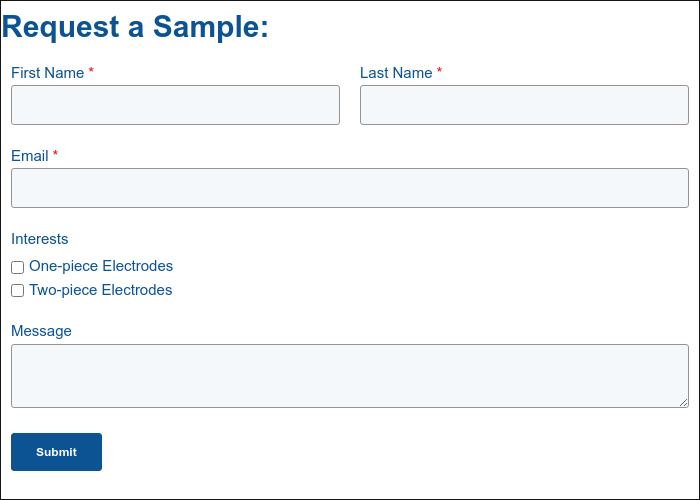Click the Message box resize handle
This screenshot has width=700, height=500.
pyautogui.click(x=684, y=403)
